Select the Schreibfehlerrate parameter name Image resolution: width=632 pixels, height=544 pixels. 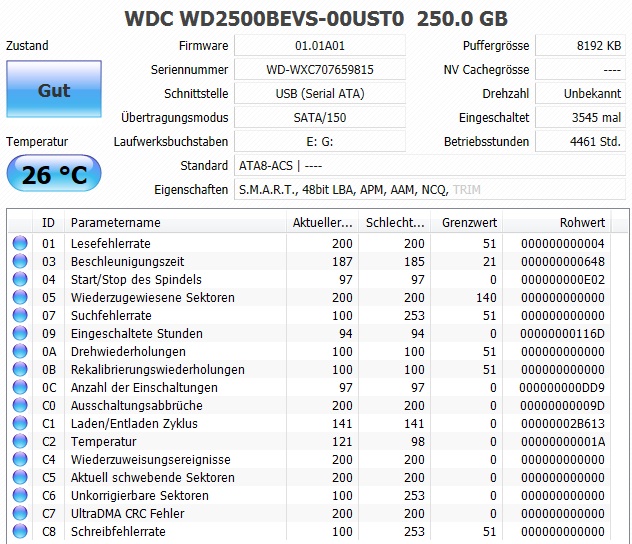[x=118, y=531]
